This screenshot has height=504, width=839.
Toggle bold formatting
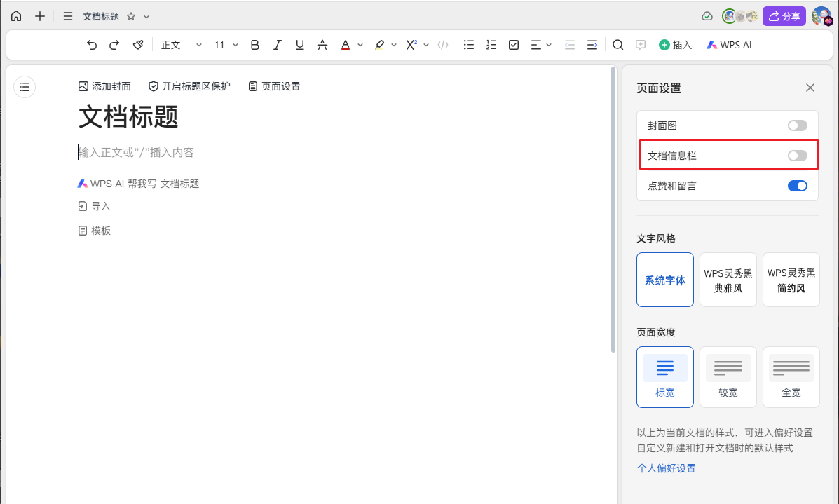click(x=254, y=45)
